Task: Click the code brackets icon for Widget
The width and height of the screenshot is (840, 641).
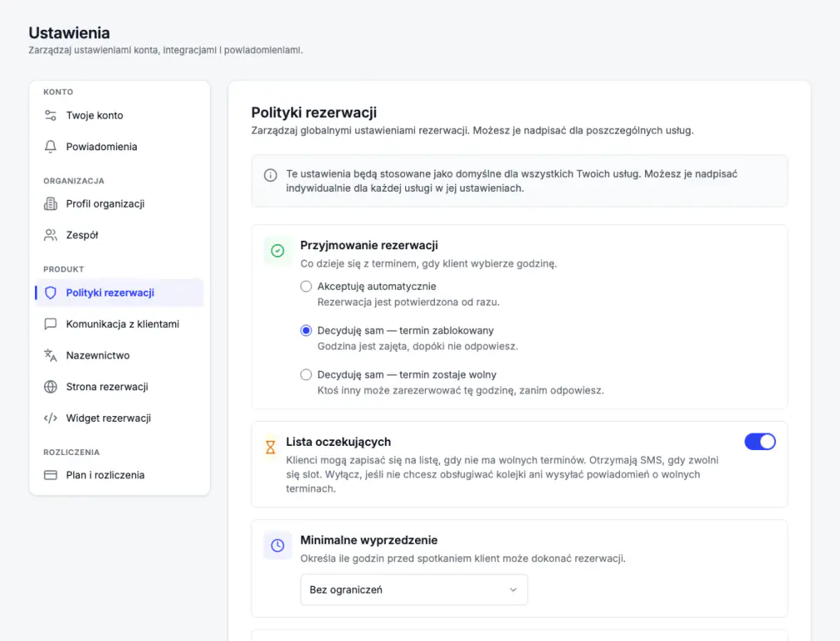Action: click(51, 418)
